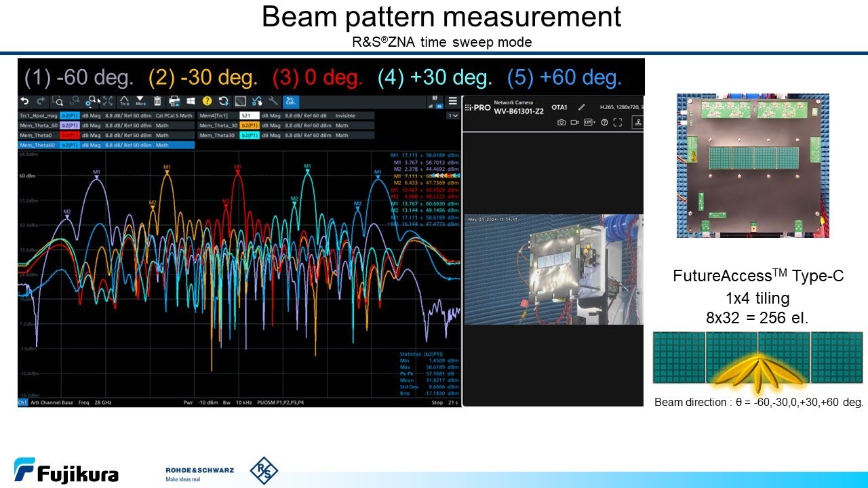Select the Mem_Theta30 trace row

click(286, 136)
